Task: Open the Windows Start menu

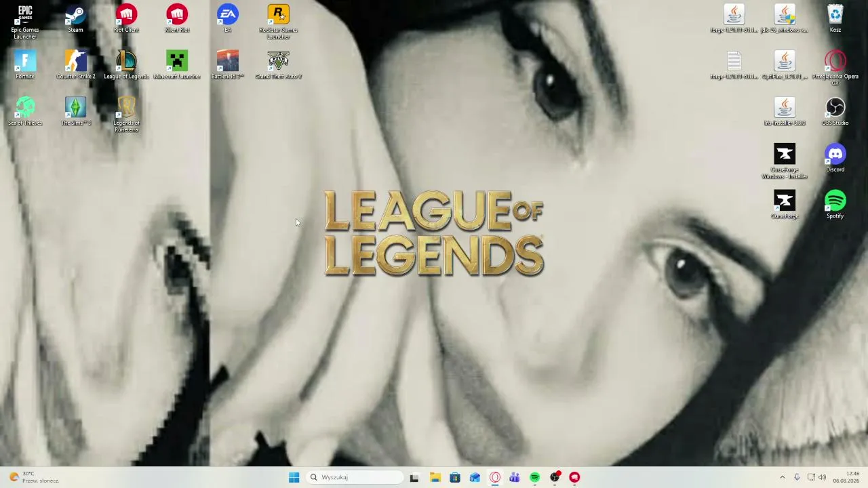Action: click(294, 477)
